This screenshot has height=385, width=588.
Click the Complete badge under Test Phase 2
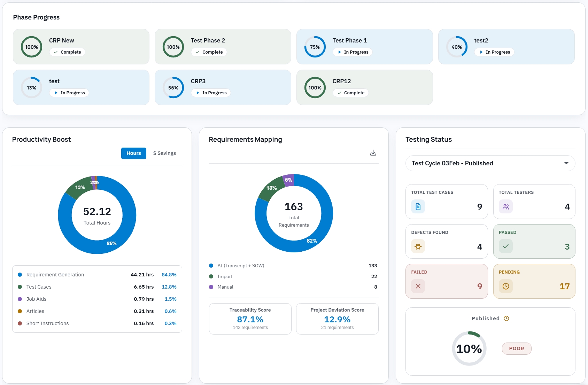pyautogui.click(x=209, y=52)
